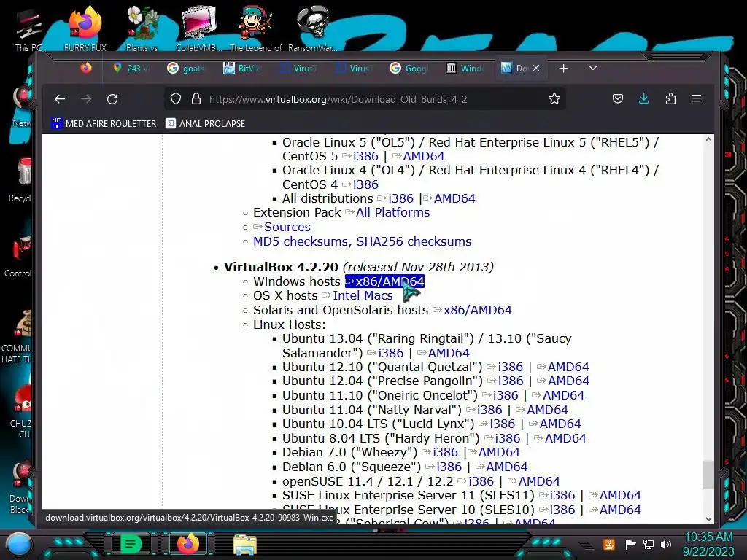Show the browser downloads panel

(643, 98)
